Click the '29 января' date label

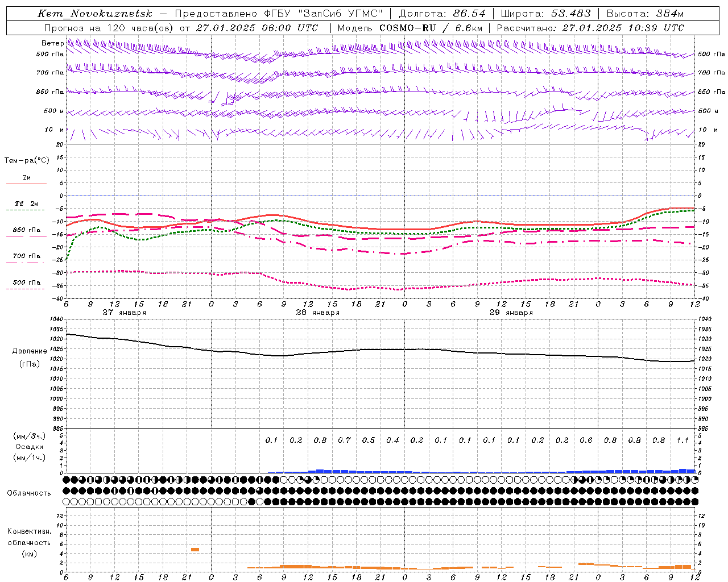click(x=511, y=313)
